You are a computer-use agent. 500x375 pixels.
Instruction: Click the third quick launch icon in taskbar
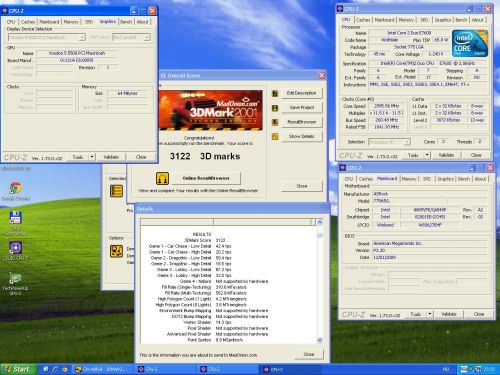[65, 369]
